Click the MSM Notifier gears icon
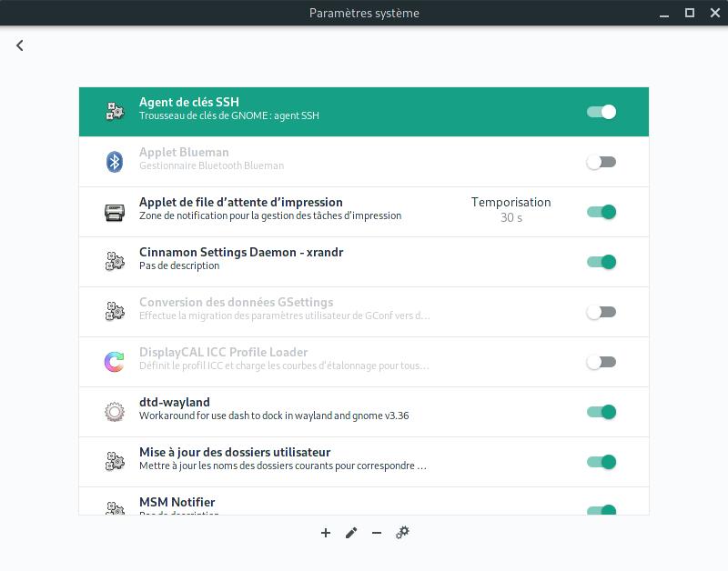Viewport: 728px width, 571px height. (x=115, y=508)
